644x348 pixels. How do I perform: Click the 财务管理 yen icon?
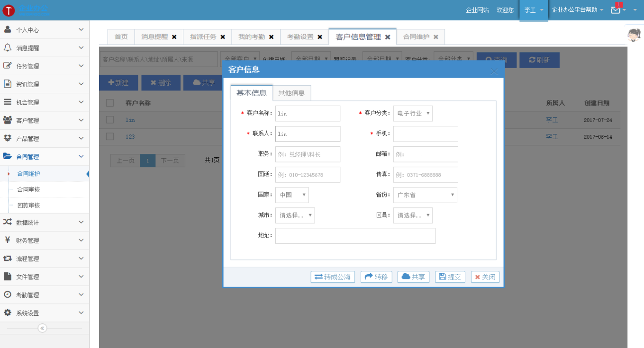(x=8, y=240)
